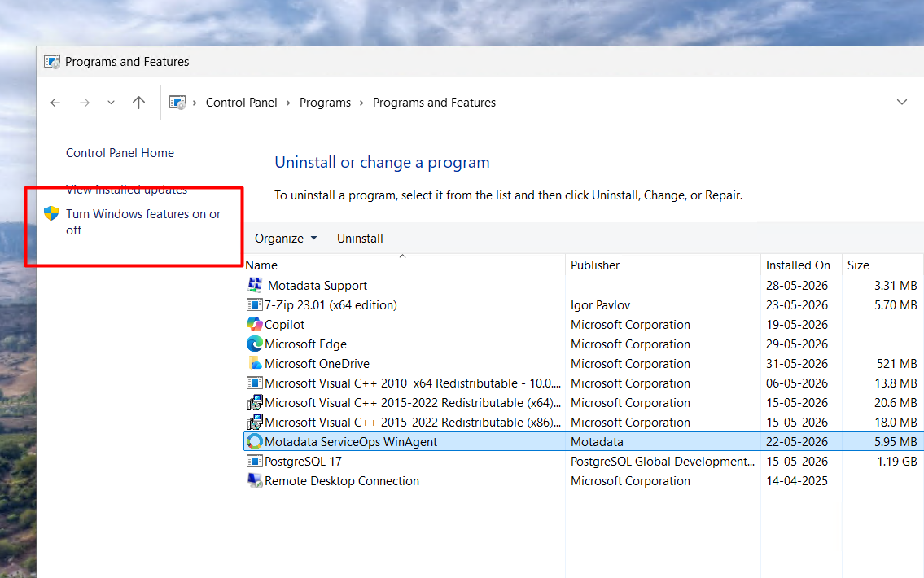Select the PostgreSQL 17 entry
924x578 pixels.
[303, 462]
